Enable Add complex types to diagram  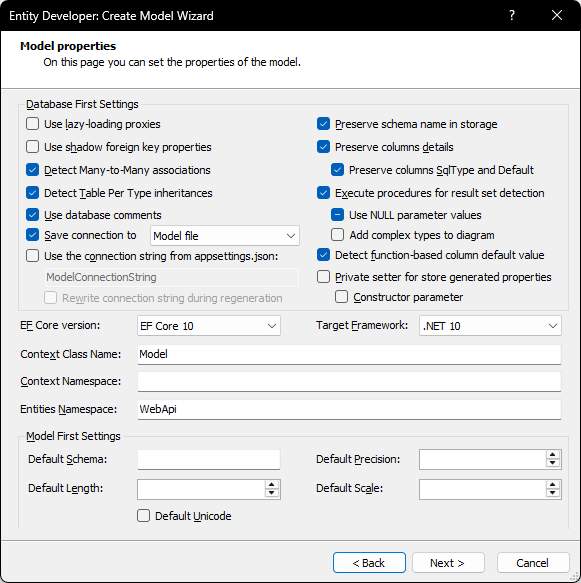coord(338,235)
